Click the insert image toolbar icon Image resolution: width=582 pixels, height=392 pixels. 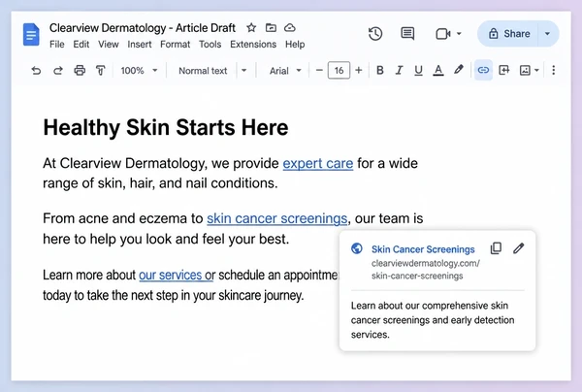point(525,70)
